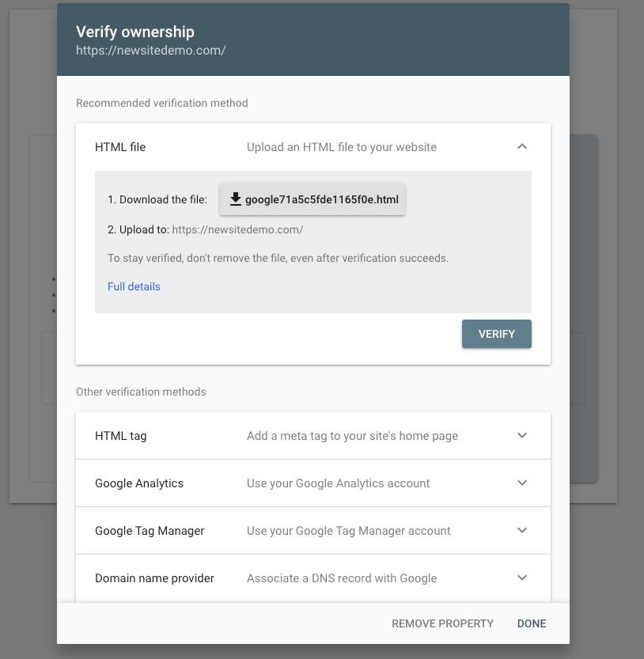The image size is (644, 659).
Task: Click the Verify ownership dialog title
Action: point(134,32)
